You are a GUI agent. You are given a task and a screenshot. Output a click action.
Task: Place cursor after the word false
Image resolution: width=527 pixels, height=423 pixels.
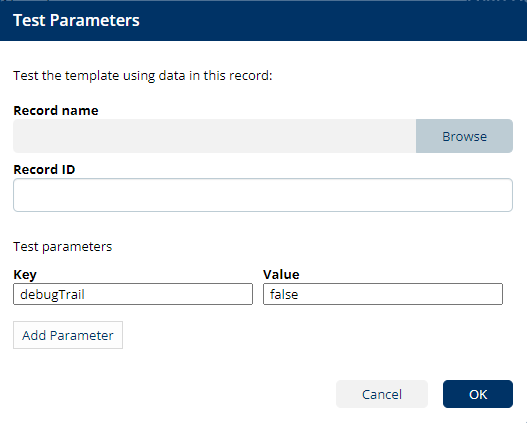click(299, 294)
